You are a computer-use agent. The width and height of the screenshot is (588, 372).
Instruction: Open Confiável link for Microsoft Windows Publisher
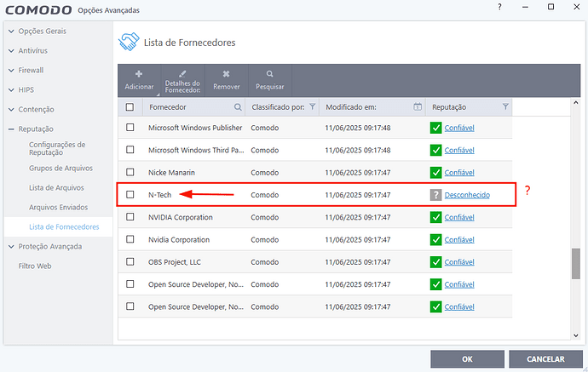point(459,129)
